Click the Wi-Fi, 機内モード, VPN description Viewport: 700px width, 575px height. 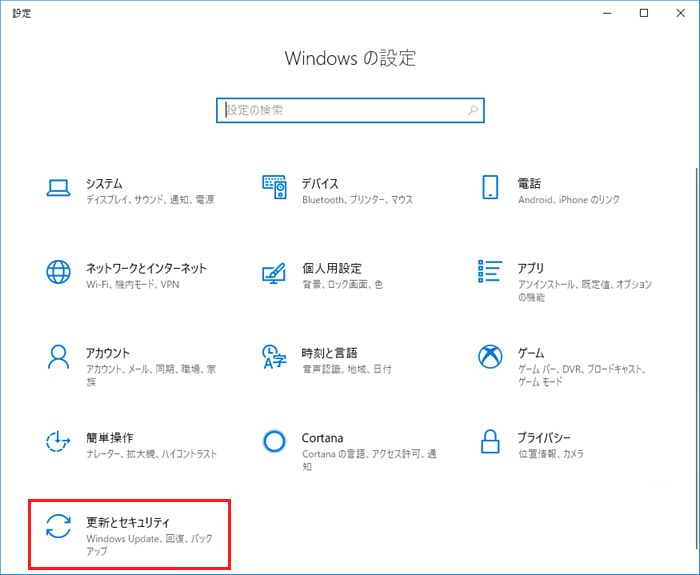(133, 284)
